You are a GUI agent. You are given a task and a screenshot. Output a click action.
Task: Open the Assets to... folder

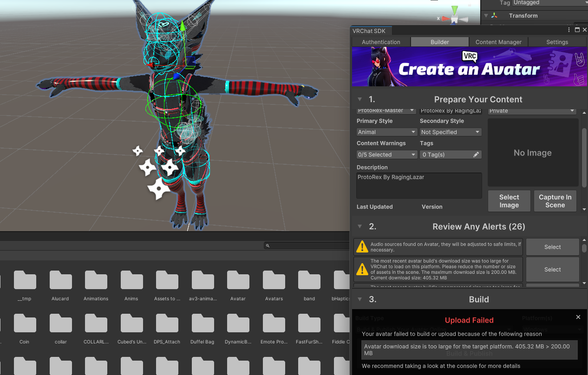coord(167,281)
